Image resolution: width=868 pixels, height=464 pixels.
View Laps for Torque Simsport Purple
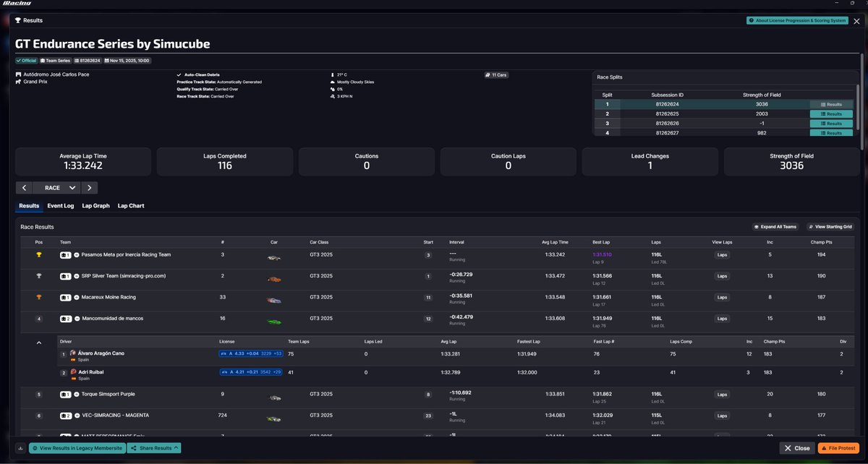722,395
